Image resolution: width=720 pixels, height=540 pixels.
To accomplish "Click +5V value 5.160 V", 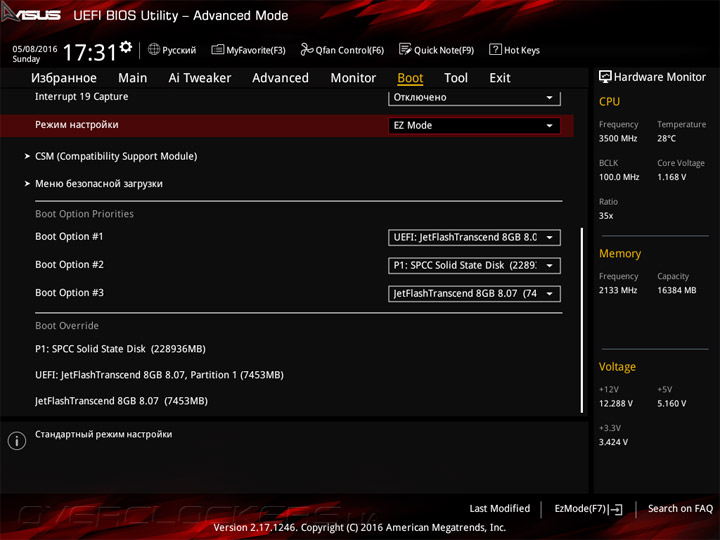I will (x=671, y=404).
